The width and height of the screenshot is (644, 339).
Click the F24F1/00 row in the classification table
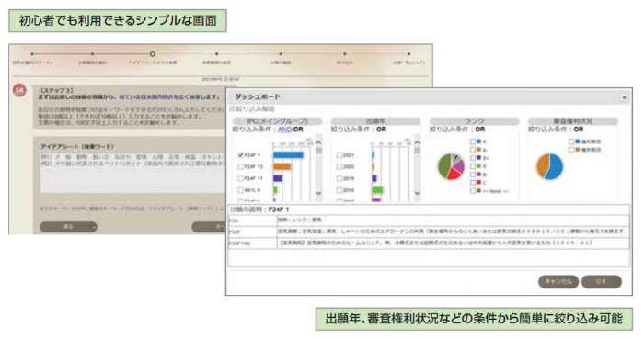[429, 243]
